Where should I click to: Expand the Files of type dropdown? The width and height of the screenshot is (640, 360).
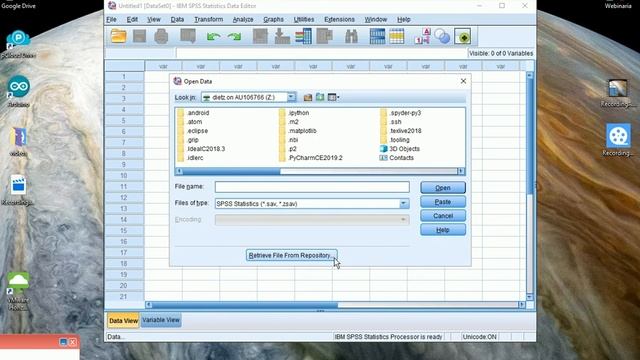tap(403, 203)
